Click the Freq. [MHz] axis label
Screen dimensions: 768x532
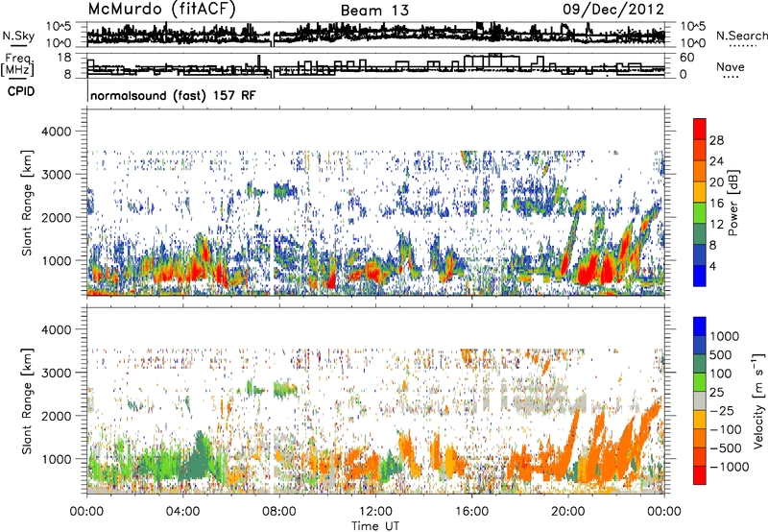click(17, 65)
